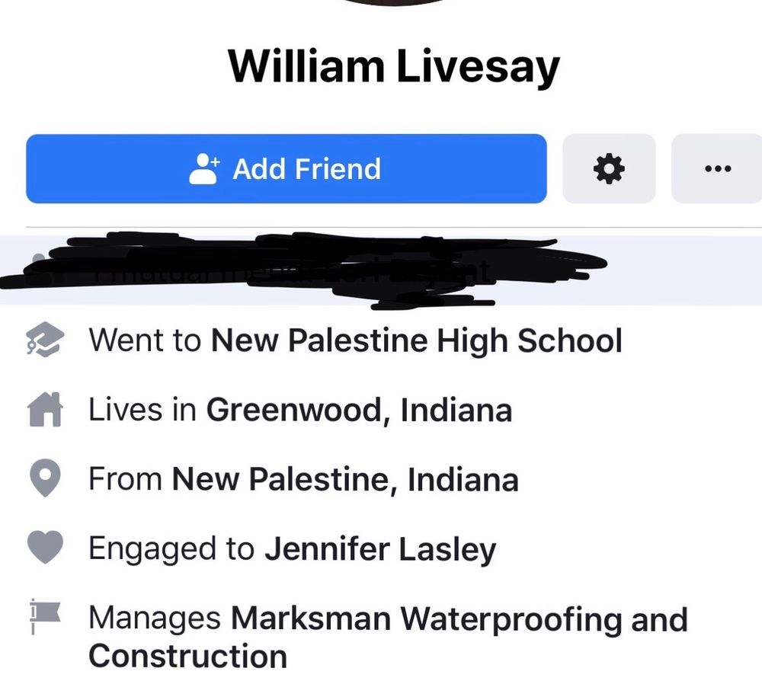This screenshot has height=700, width=762.
Task: Open Marksman Waterproofing and Construction page
Action: coord(459,619)
